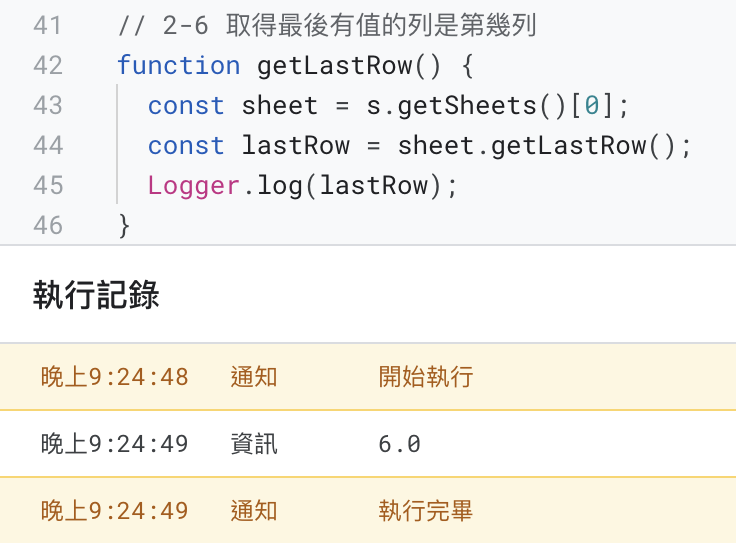Click line number 45 in gutter
The height and width of the screenshot is (556, 736).
click(47, 185)
